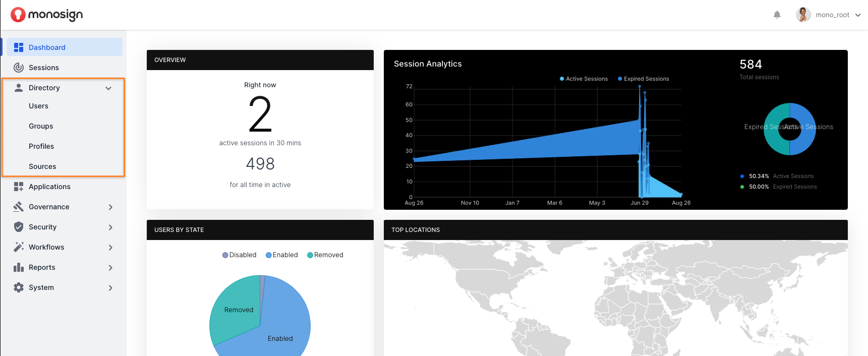Viewport: 868px width, 356px height.
Task: Expand the mono_root account dropdown arrow
Action: pos(858,15)
